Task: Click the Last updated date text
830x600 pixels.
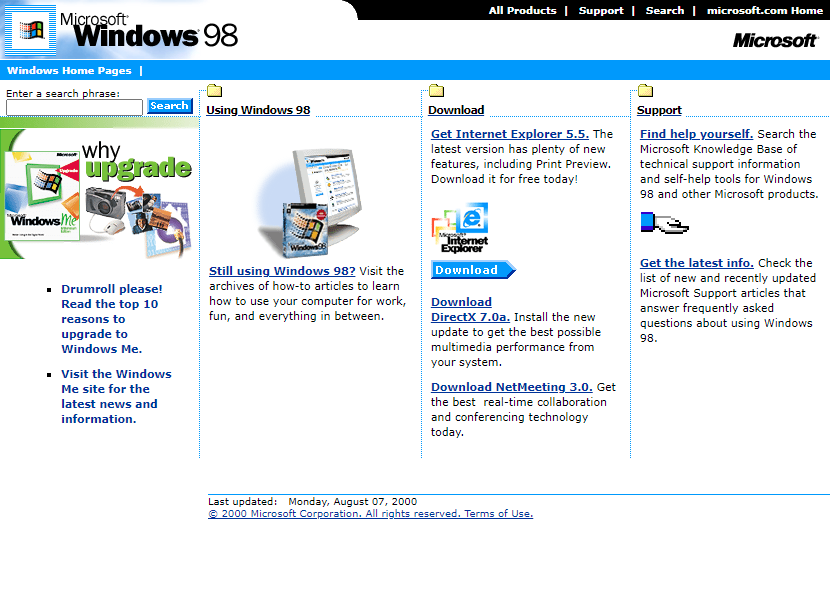Action: pyautogui.click(x=312, y=502)
